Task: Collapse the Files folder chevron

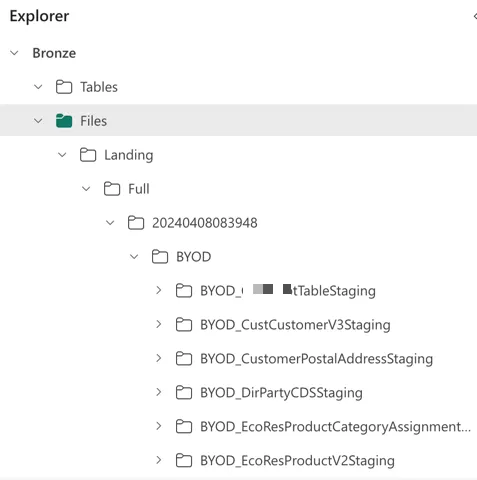Action: click(x=38, y=121)
